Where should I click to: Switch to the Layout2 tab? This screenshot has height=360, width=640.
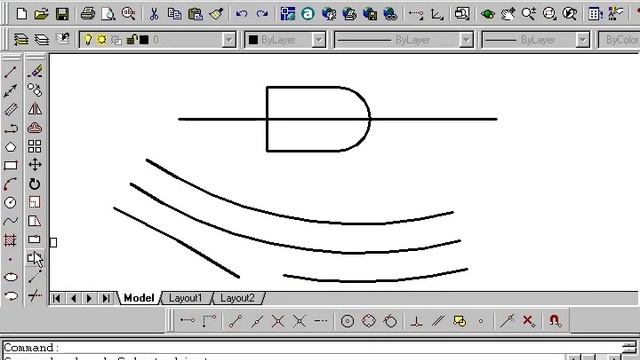[238, 298]
